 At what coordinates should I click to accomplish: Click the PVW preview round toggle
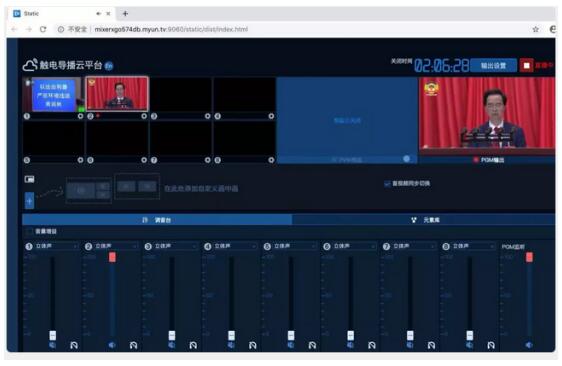pyautogui.click(x=406, y=159)
